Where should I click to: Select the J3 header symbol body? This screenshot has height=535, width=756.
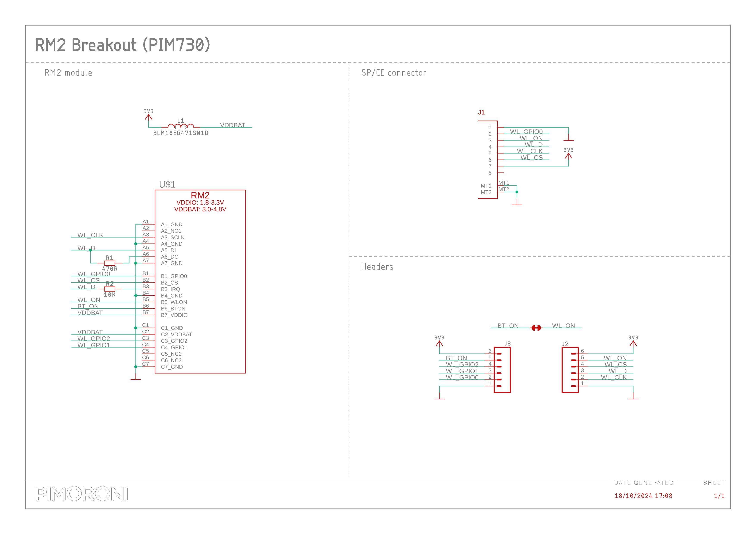click(502, 370)
